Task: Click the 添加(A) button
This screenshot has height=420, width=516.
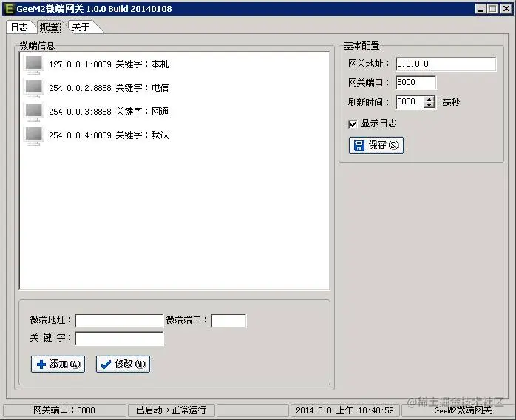Action: [x=58, y=364]
